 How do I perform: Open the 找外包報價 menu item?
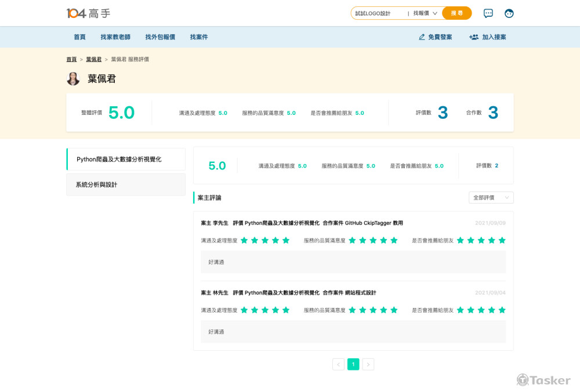[160, 37]
